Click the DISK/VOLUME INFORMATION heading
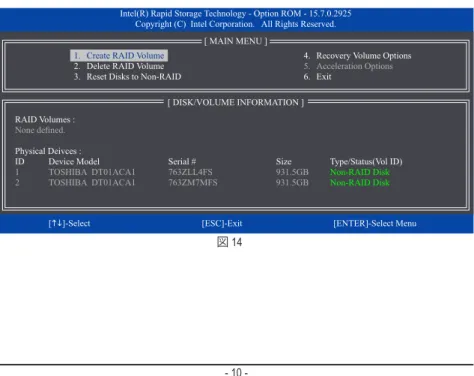474x376 pixels. (236, 102)
